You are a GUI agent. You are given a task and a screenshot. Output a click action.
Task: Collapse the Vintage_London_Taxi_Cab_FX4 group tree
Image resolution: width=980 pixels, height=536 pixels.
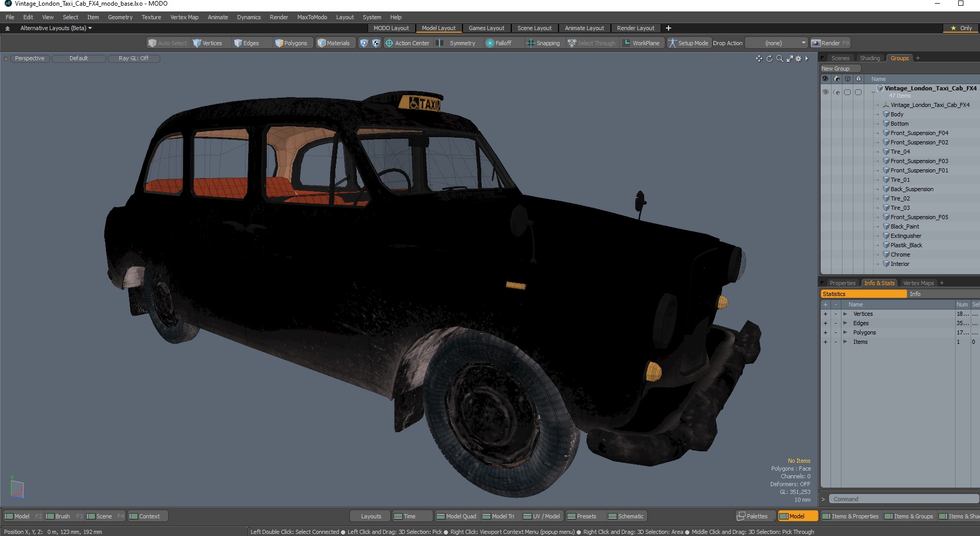(873, 91)
